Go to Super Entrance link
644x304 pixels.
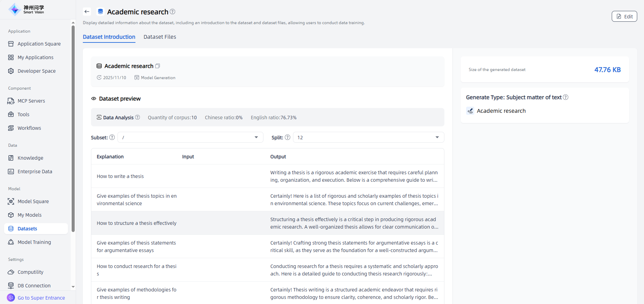coord(41,298)
